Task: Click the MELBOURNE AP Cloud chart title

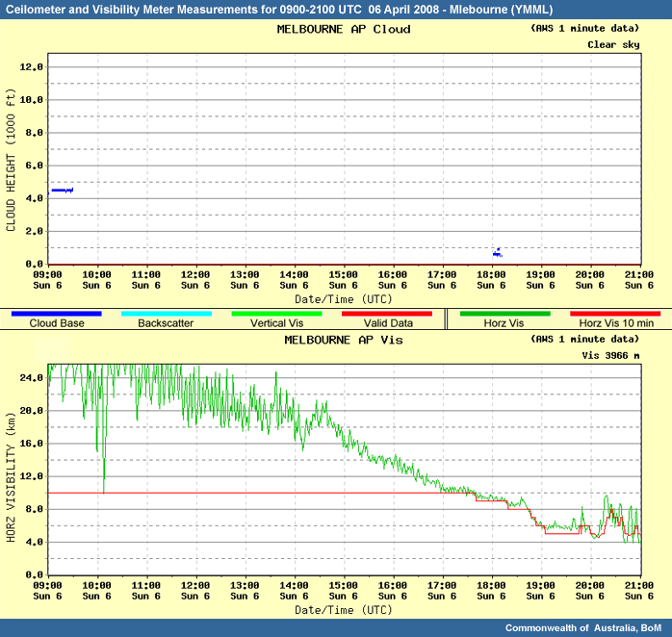Action: (344, 29)
